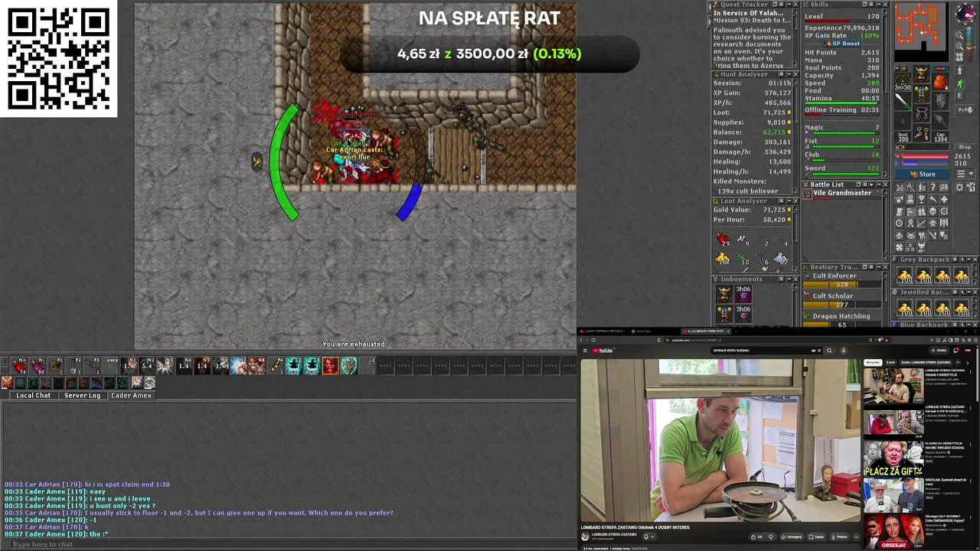Image resolution: width=980 pixels, height=551 pixels.
Task: Click the YouTube logo in the browser
Action: click(603, 350)
